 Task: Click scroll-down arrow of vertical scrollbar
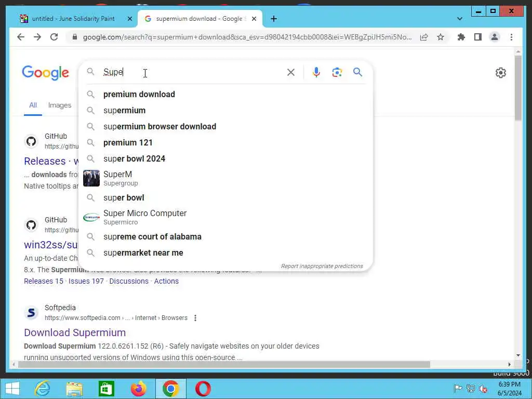pos(518,355)
